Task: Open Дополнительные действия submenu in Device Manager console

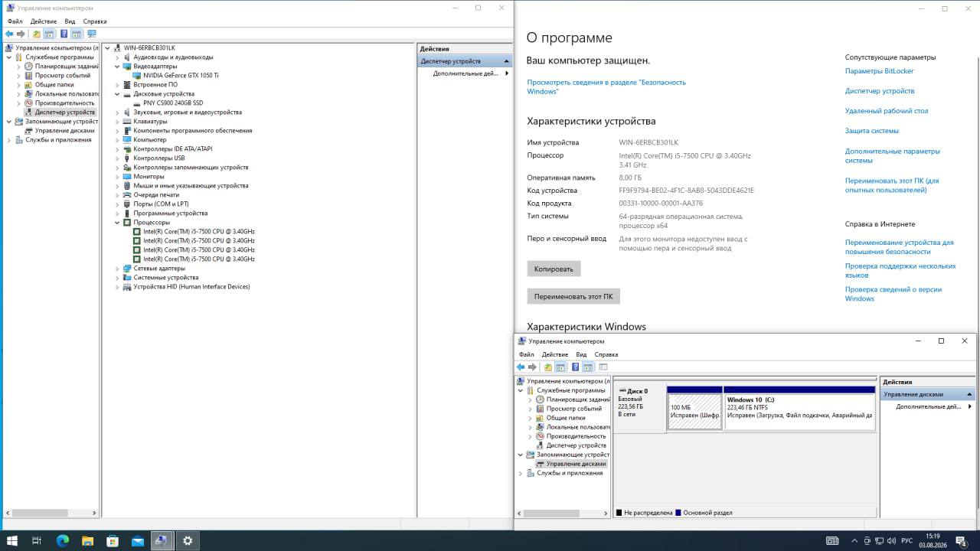Action: point(465,73)
